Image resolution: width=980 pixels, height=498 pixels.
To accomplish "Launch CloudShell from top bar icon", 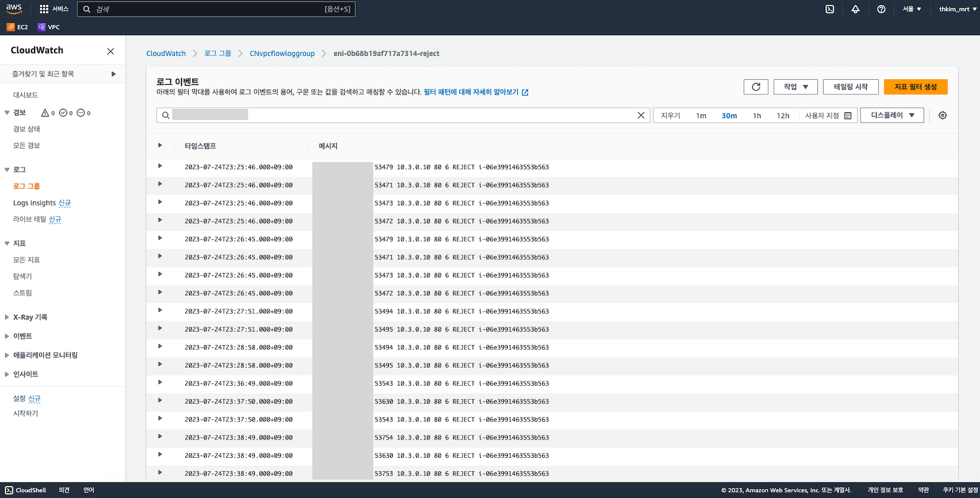I will pyautogui.click(x=830, y=9).
